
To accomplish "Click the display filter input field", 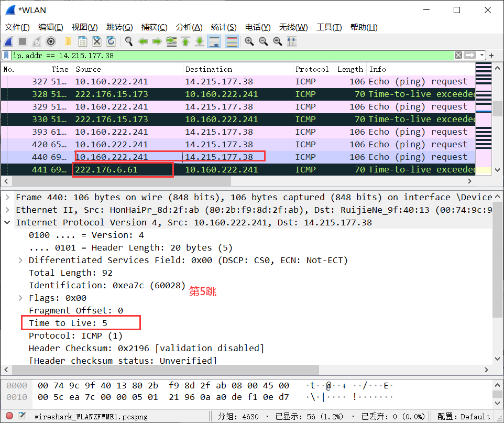I will click(233, 56).
